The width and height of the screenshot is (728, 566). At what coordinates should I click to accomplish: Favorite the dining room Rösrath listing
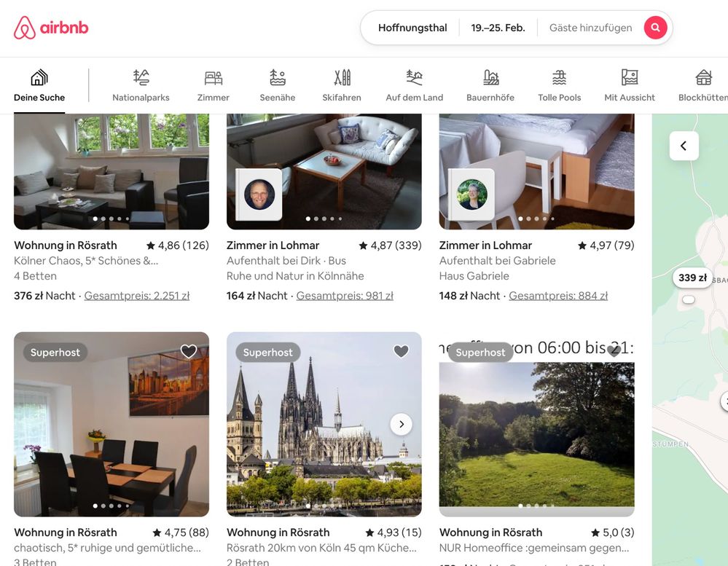pyautogui.click(x=189, y=352)
